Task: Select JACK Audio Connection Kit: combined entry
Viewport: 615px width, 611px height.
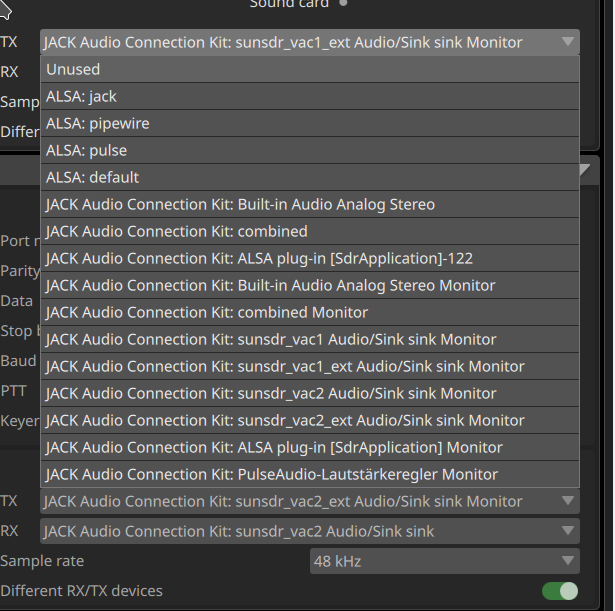Action: (x=310, y=232)
